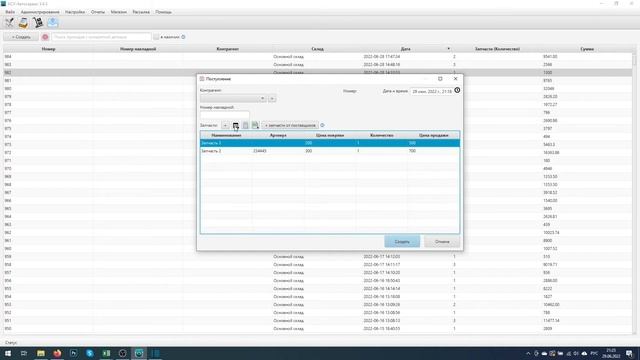Click the Запчасти (Количество) column header
Screen dimensions: 640x360
coord(497,49)
